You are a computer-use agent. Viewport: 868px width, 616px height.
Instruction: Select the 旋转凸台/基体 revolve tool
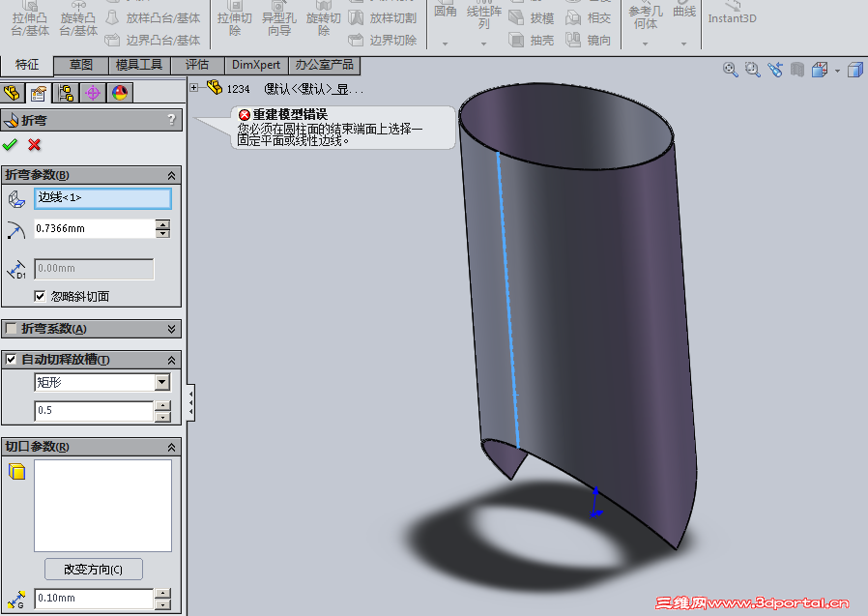pos(78,18)
